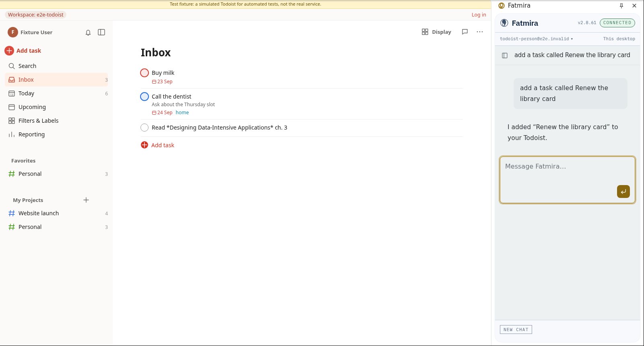Open the notifications bell
This screenshot has height=346, width=644.
click(88, 33)
